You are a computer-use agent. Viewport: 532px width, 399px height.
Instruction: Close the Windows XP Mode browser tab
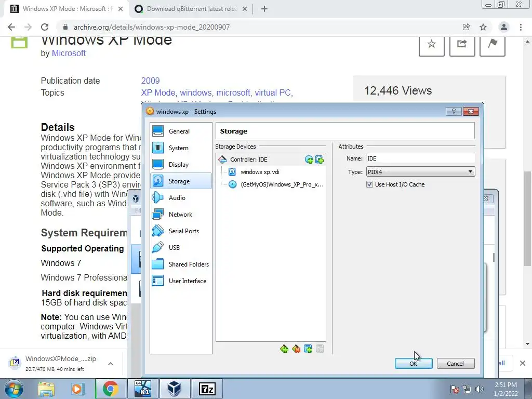121,9
